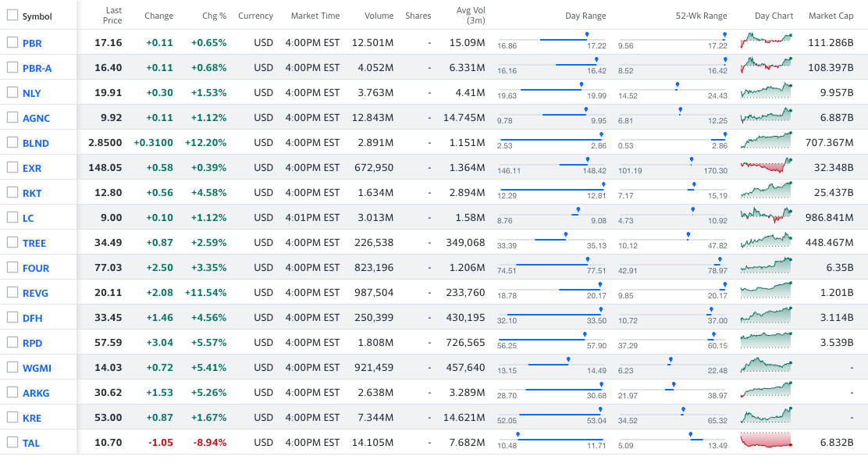Select the LC row checkbox

point(12,217)
